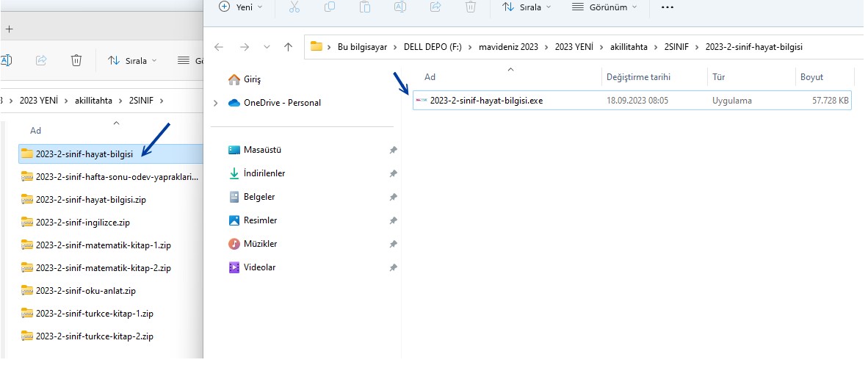Screen dimensions: 868x368
Task: Go up one folder with the up arrow
Action: pos(288,47)
